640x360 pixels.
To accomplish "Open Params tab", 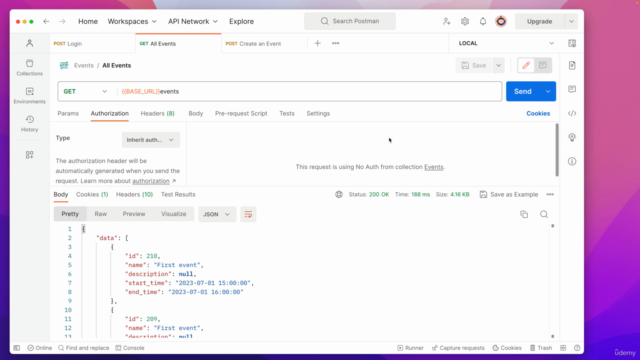I will 68,113.
